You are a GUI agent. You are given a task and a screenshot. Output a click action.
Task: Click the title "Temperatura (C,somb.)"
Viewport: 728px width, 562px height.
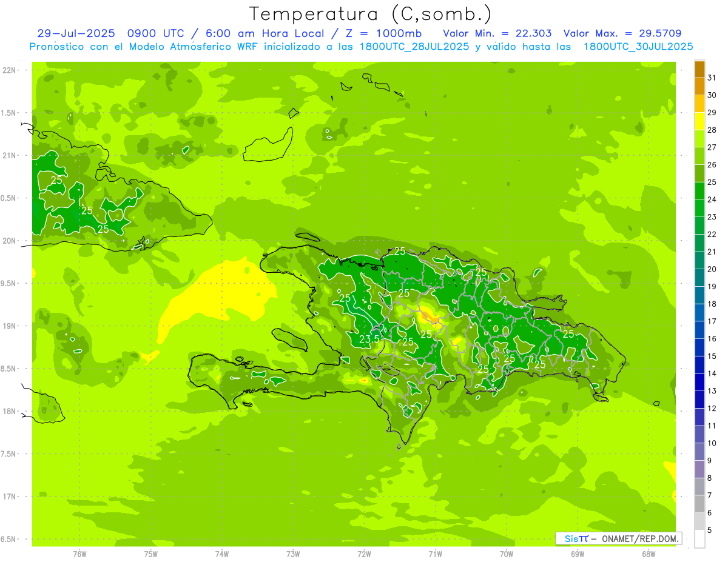371,14
